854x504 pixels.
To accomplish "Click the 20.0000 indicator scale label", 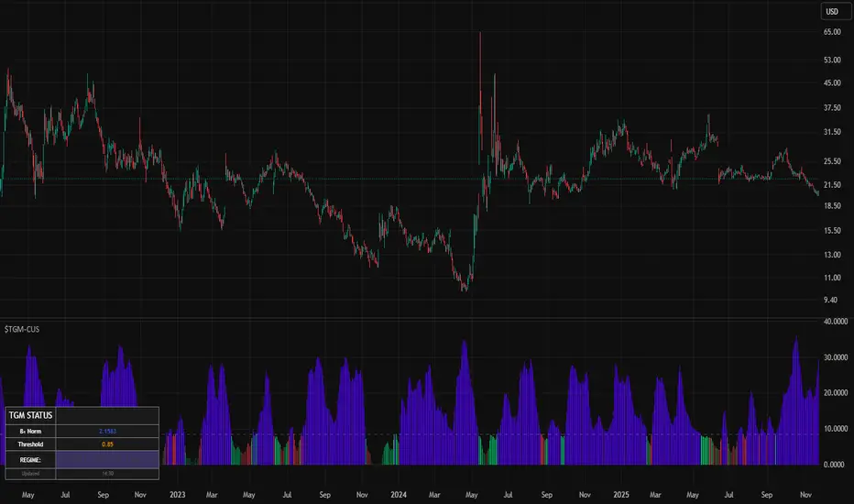I will pos(836,393).
